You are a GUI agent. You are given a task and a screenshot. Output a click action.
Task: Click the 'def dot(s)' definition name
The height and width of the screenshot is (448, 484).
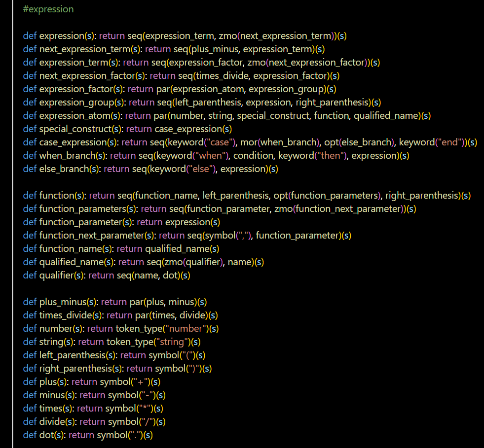tap(46, 434)
